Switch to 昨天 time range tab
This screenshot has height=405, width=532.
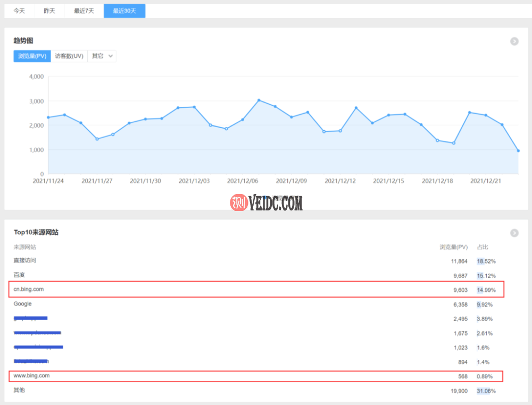tap(49, 11)
